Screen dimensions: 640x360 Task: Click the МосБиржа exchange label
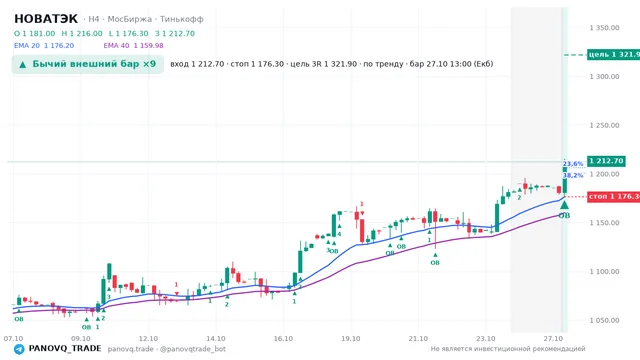coord(129,19)
